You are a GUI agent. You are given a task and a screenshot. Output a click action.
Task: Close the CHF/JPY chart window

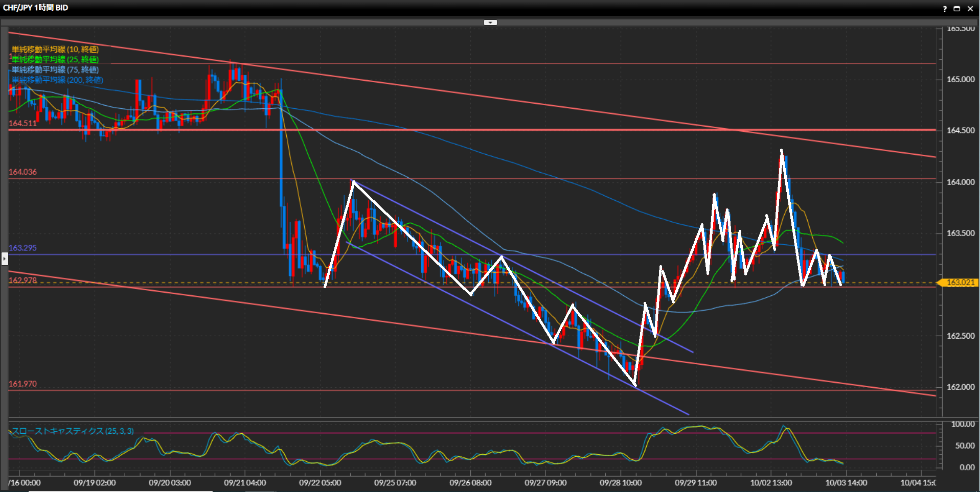click(970, 9)
